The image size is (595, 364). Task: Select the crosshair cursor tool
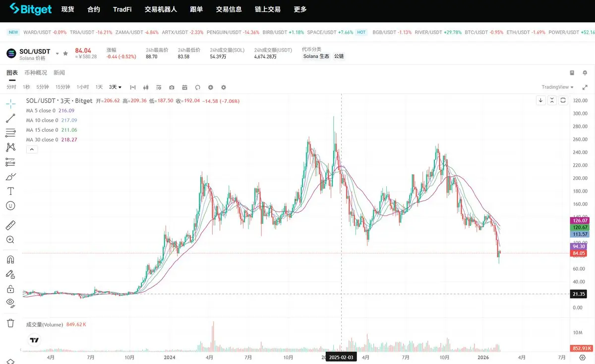pos(10,104)
